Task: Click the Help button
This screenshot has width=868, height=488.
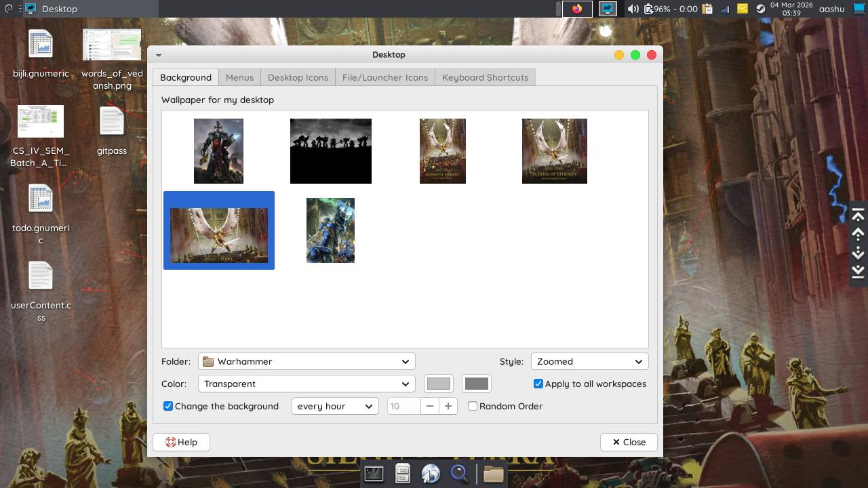Action: 181,442
